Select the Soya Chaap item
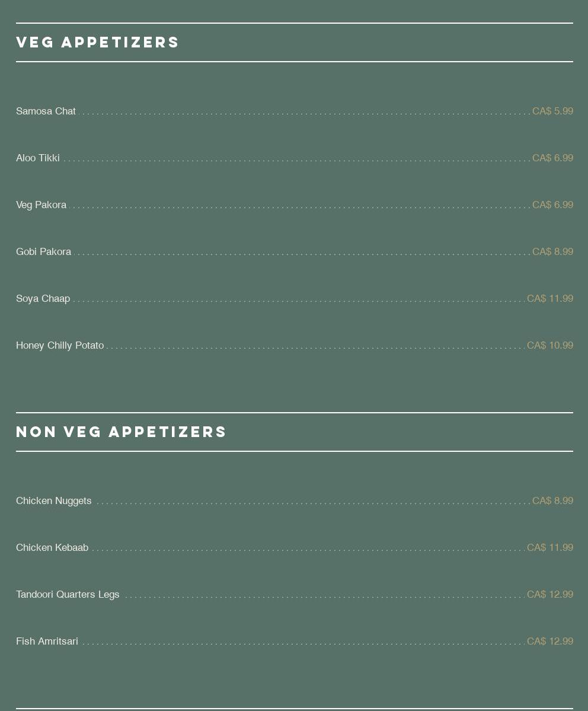This screenshot has height=711, width=588. point(43,299)
